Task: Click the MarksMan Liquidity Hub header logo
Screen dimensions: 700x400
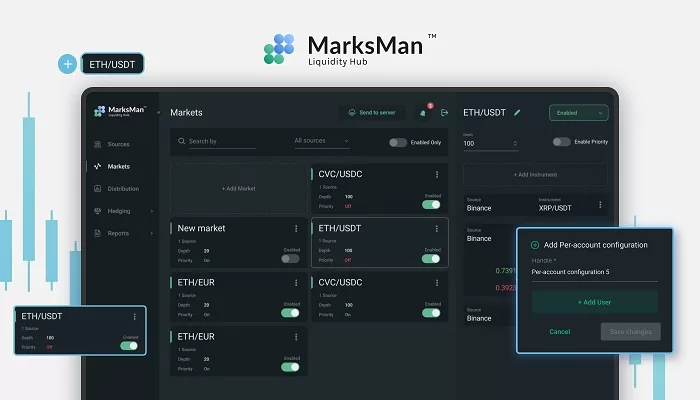Action: [x=350, y=50]
